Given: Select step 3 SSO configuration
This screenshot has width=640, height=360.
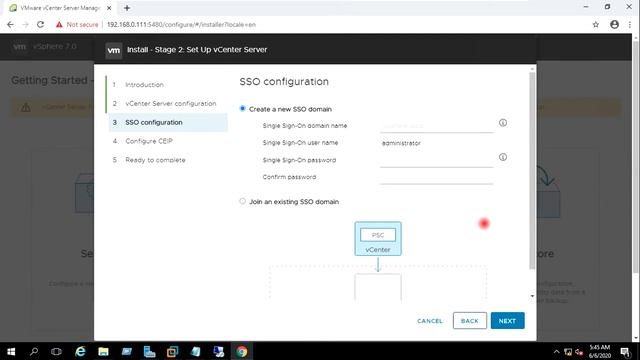Looking at the screenshot, I should [x=168, y=122].
